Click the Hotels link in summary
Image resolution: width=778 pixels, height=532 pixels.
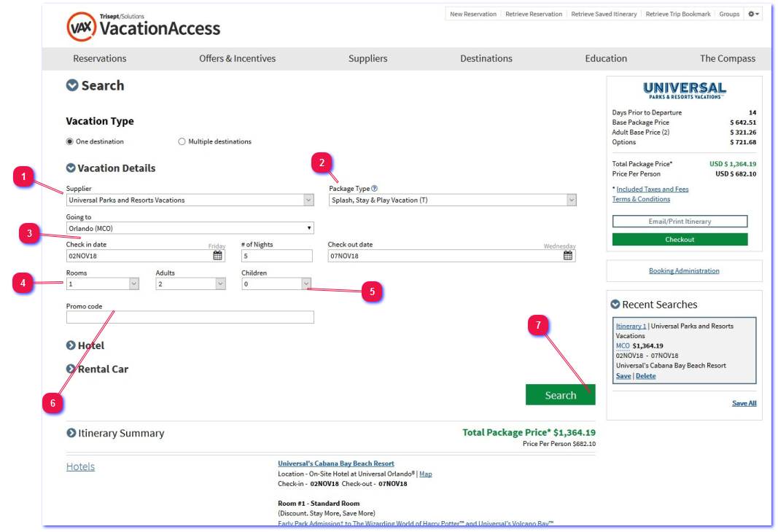click(x=80, y=466)
